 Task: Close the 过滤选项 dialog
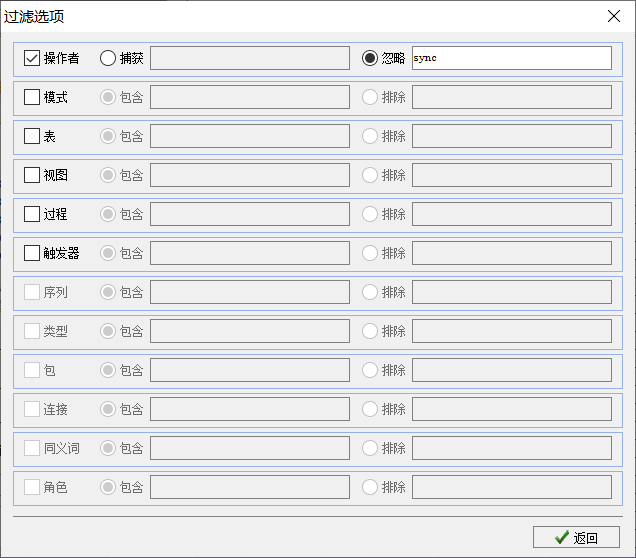(x=614, y=16)
